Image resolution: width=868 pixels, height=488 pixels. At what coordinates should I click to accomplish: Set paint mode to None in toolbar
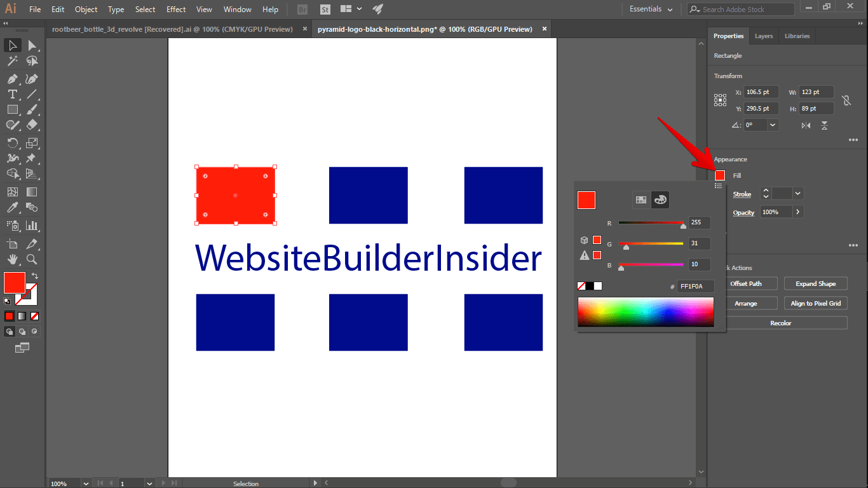coord(34,316)
